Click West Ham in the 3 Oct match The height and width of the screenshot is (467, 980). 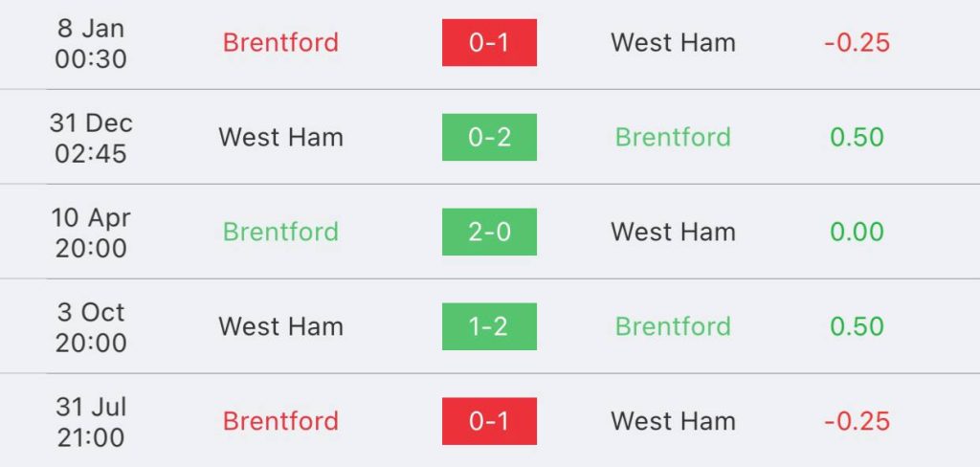point(280,326)
